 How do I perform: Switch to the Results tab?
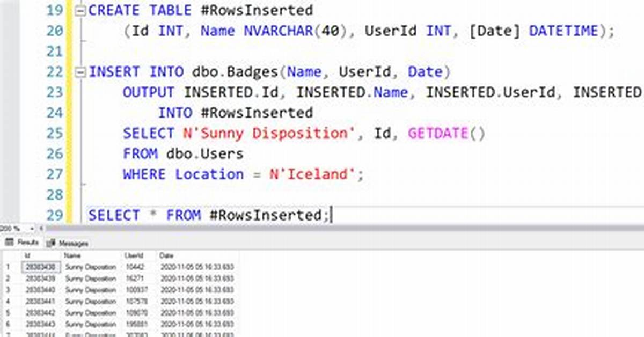pos(23,243)
